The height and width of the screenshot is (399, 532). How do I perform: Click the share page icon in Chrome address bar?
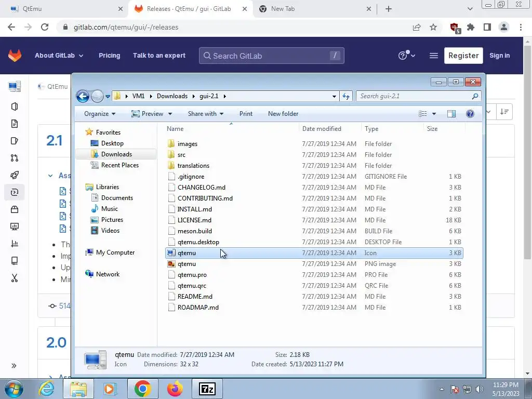[x=417, y=27]
